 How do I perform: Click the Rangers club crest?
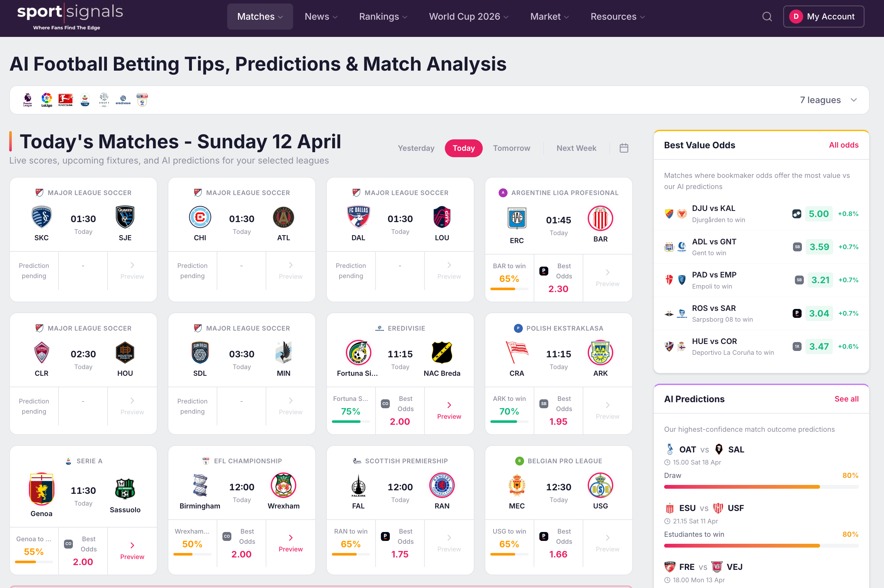pyautogui.click(x=442, y=485)
